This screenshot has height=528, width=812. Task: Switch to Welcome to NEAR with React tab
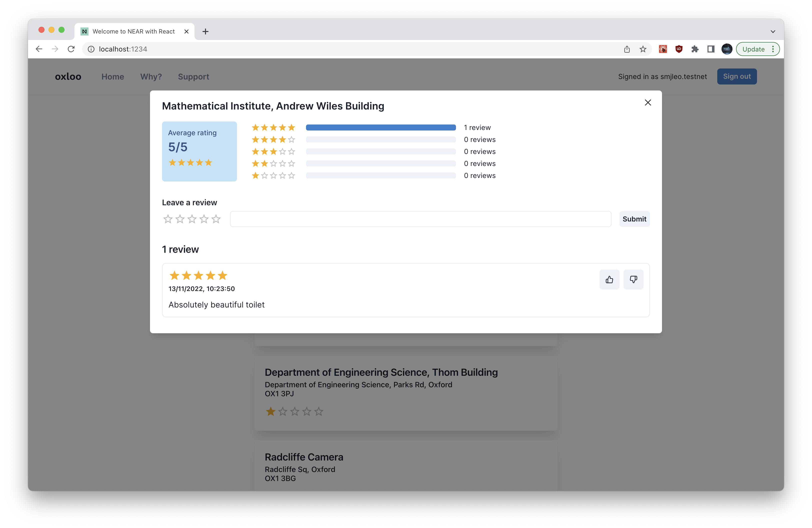(x=133, y=31)
